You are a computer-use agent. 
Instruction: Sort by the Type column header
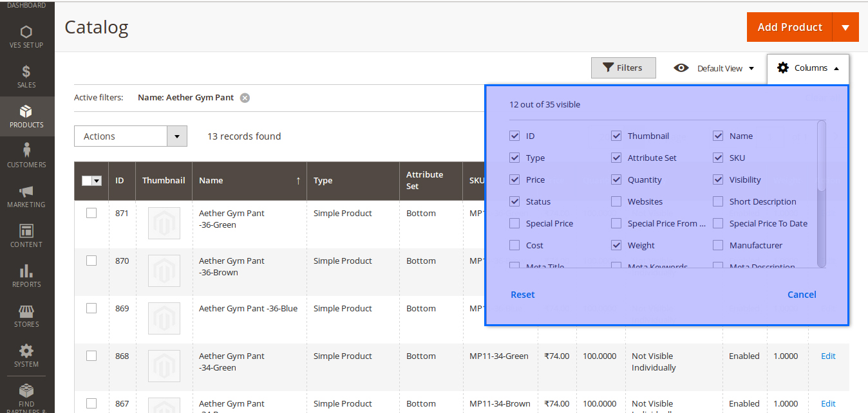(x=353, y=181)
